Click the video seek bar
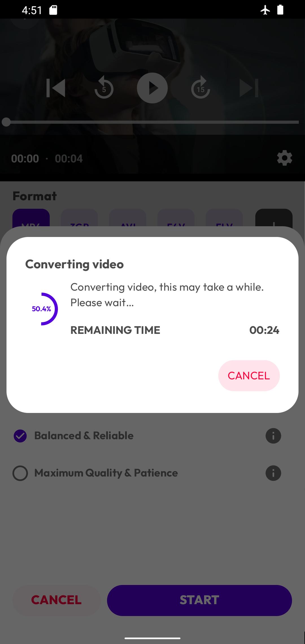The width and height of the screenshot is (305, 644). click(152, 122)
